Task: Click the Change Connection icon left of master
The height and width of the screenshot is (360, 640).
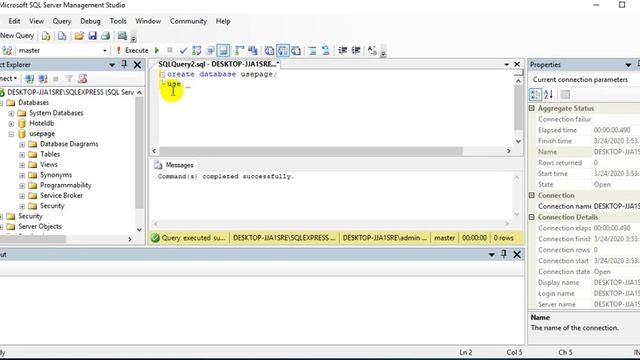Action: click(x=7, y=51)
